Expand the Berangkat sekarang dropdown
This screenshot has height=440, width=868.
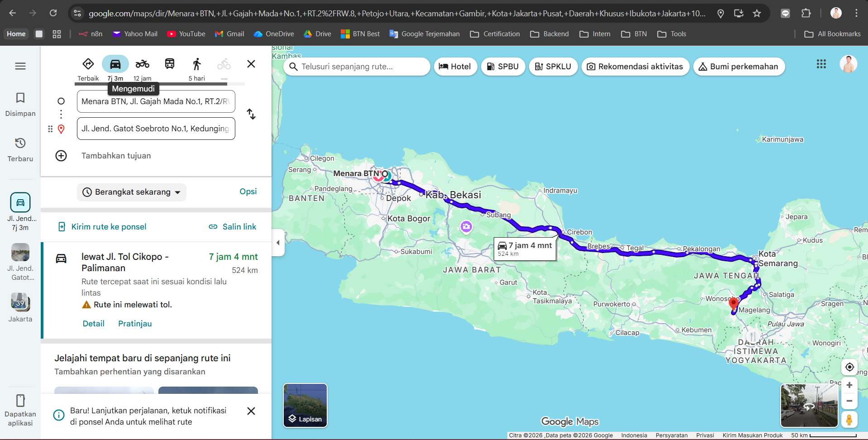[132, 192]
